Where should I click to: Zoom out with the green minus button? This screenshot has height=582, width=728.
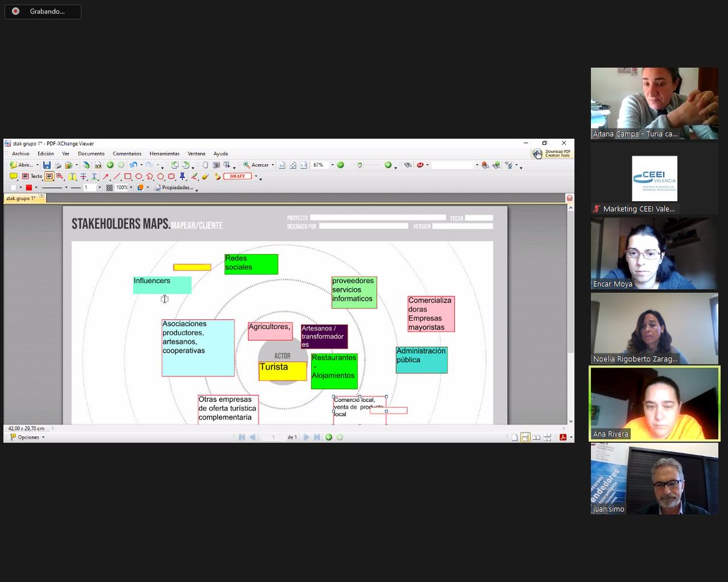[x=340, y=165]
